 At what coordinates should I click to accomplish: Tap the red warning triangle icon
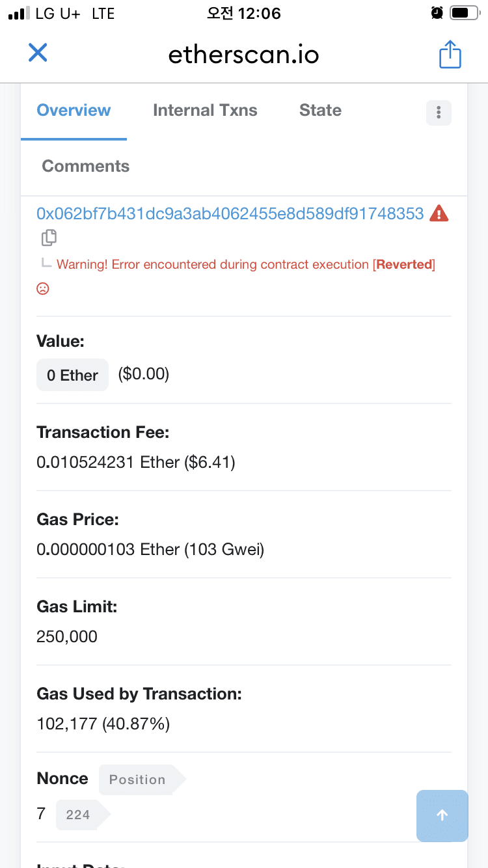coord(439,213)
